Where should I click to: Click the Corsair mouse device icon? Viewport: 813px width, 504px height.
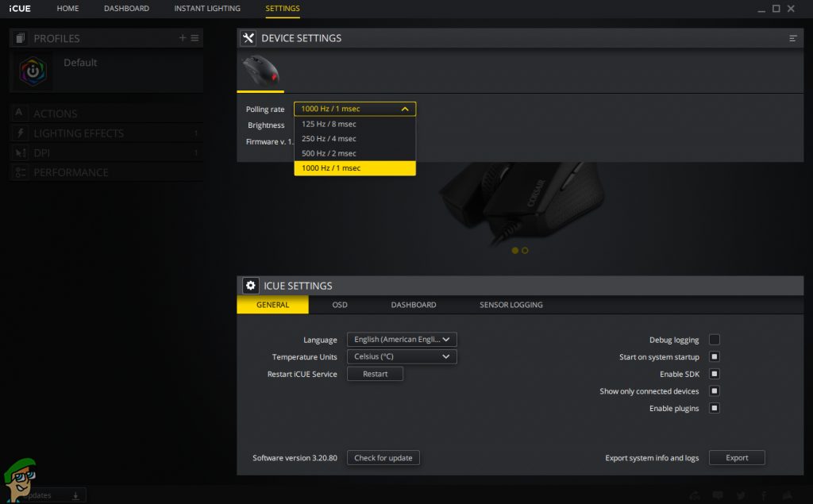click(260, 70)
